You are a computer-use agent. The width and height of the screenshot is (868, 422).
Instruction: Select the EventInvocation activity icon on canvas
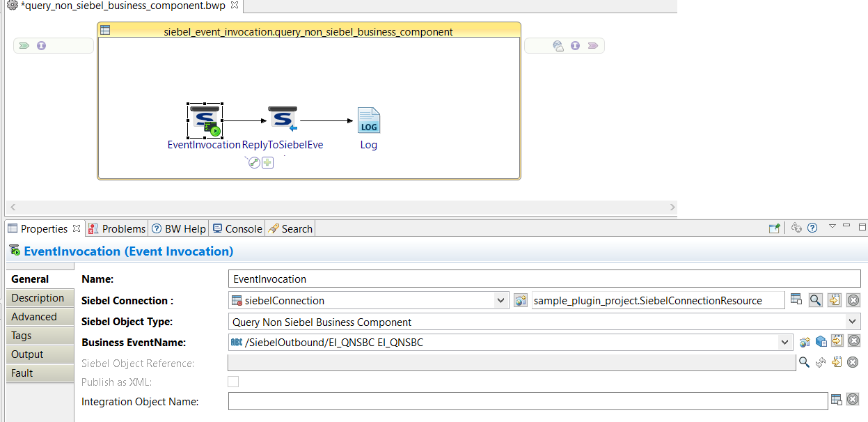click(205, 121)
